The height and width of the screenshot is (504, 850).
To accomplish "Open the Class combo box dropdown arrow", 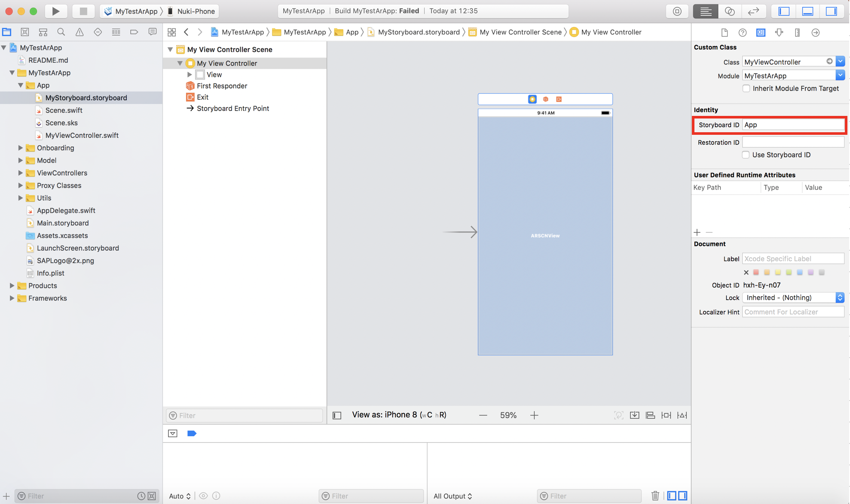I will pos(840,62).
